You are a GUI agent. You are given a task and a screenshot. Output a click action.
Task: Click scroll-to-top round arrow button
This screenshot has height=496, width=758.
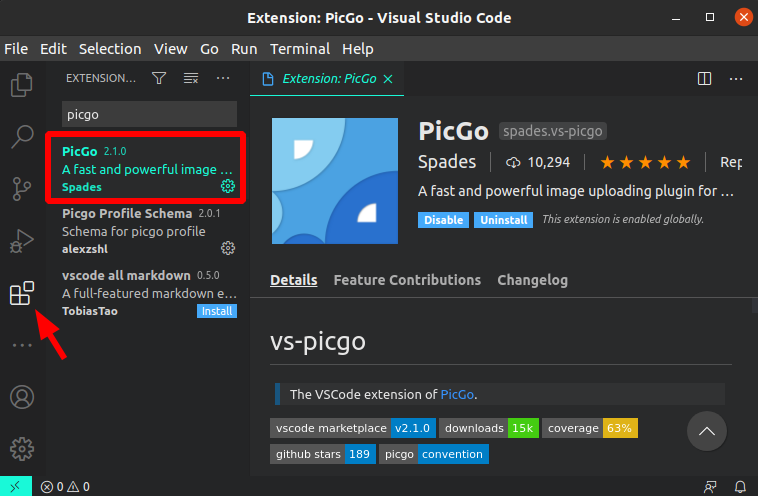(706, 431)
